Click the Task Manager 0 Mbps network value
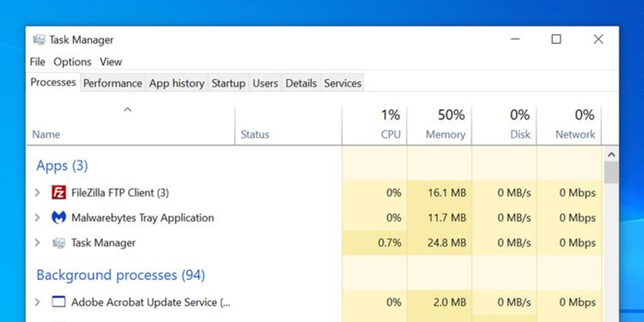The height and width of the screenshot is (322, 644). tap(577, 243)
